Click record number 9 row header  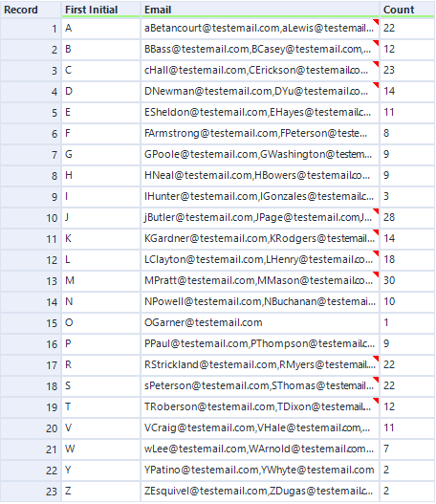coord(31,197)
